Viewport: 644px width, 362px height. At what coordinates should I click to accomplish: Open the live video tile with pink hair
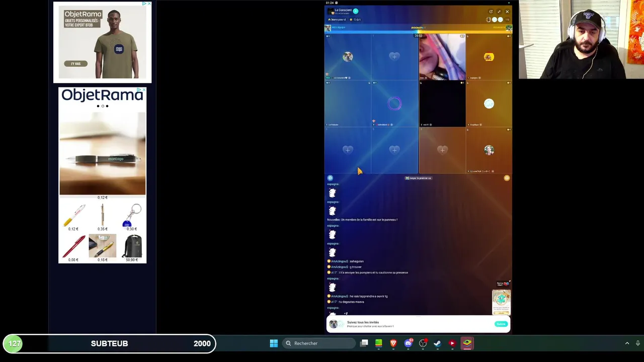442,57
